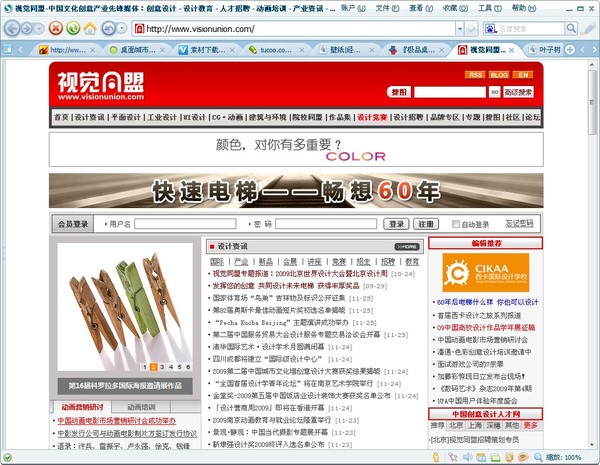Click the zoom magnifier icon in status bar
This screenshot has width=600, height=465.
[x=538, y=457]
